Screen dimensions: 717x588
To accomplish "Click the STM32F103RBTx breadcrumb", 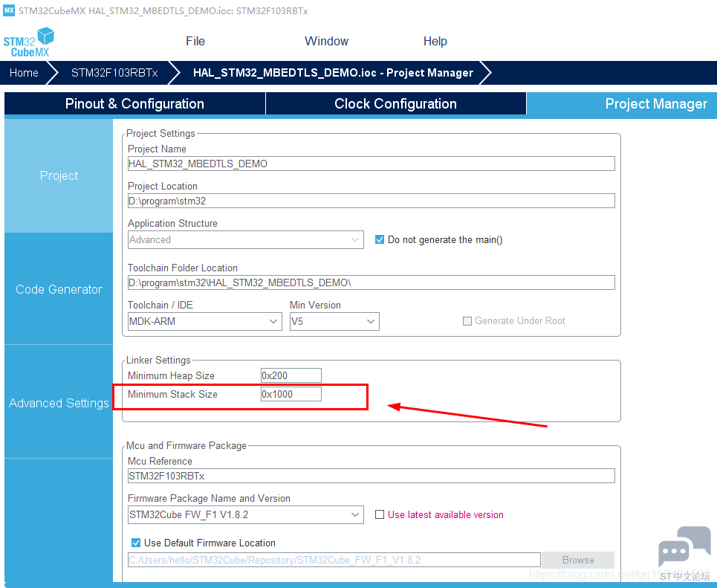I will coord(114,73).
